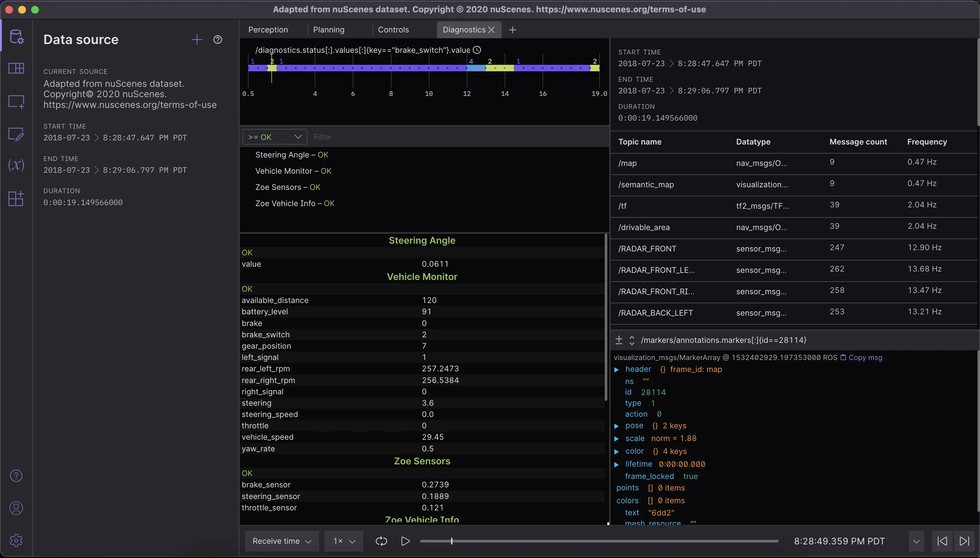Image resolution: width=980 pixels, height=558 pixels.
Task: Switch to the Planning tab
Action: (x=329, y=29)
